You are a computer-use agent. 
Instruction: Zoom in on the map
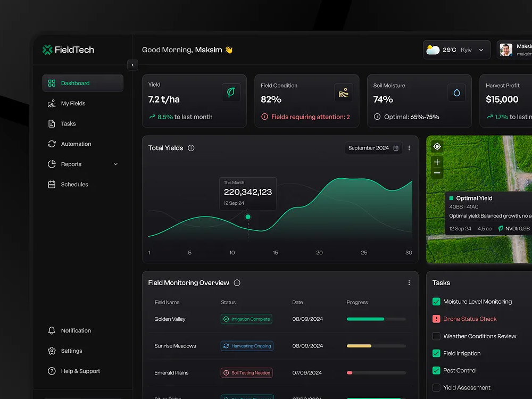click(437, 162)
